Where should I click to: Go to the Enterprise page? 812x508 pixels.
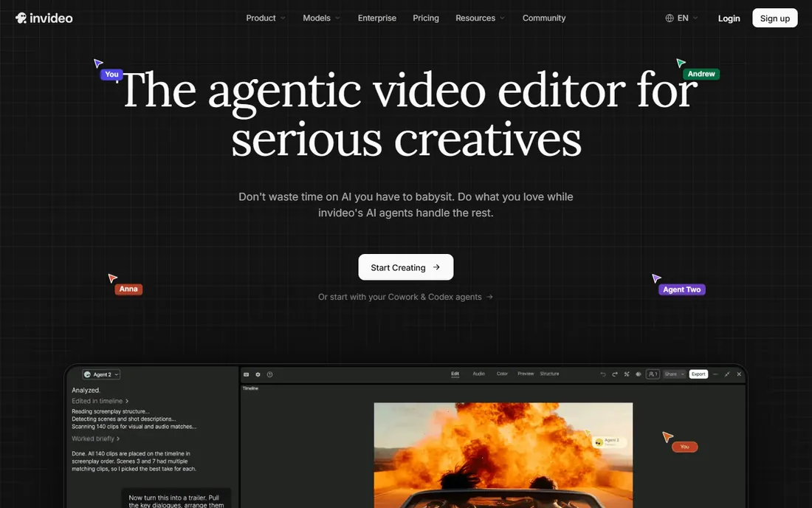(x=377, y=18)
